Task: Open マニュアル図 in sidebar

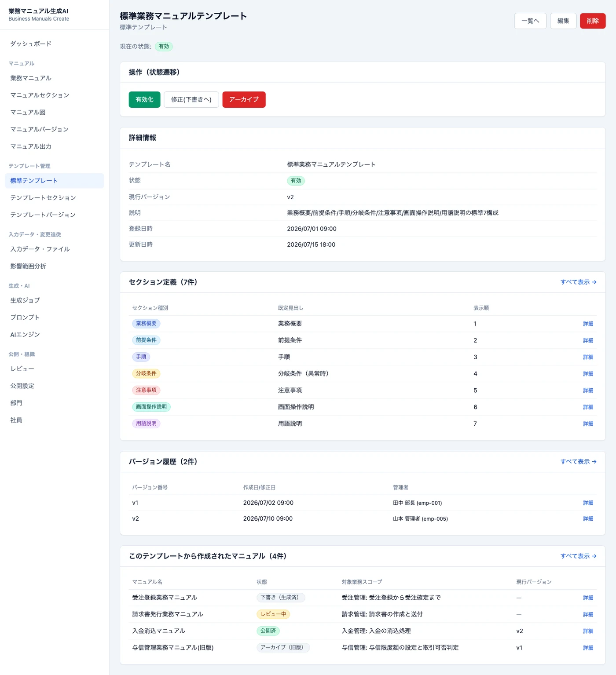Action: click(x=55, y=113)
